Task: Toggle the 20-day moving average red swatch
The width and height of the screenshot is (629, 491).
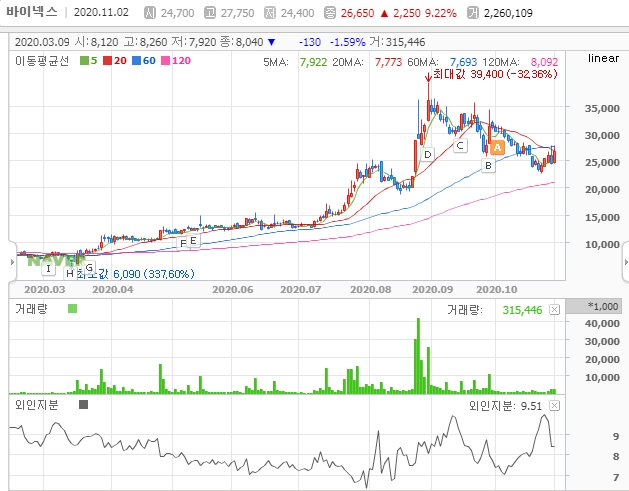Action: (107, 61)
